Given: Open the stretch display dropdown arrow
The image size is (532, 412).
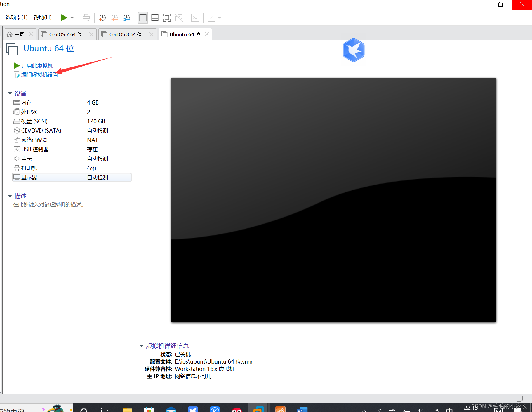Looking at the screenshot, I should click(220, 18).
